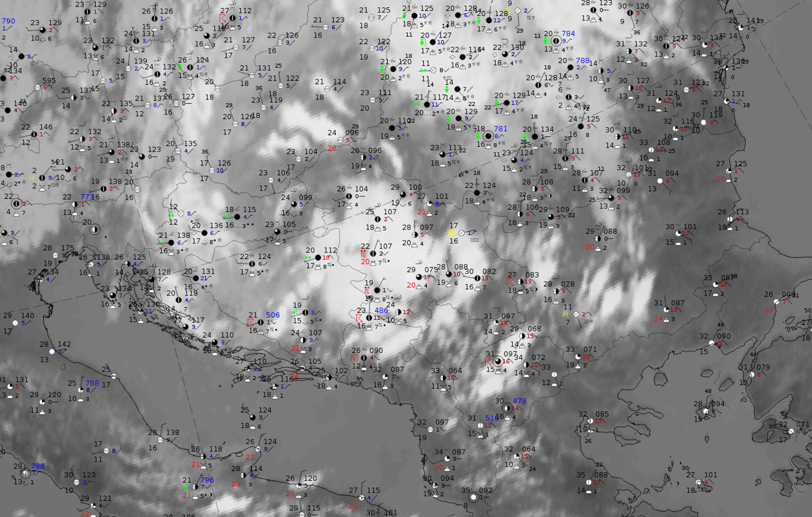Image resolution: width=812 pixels, height=517 pixels.
Task: Click the blue 486 pressure label
Action: [381, 311]
